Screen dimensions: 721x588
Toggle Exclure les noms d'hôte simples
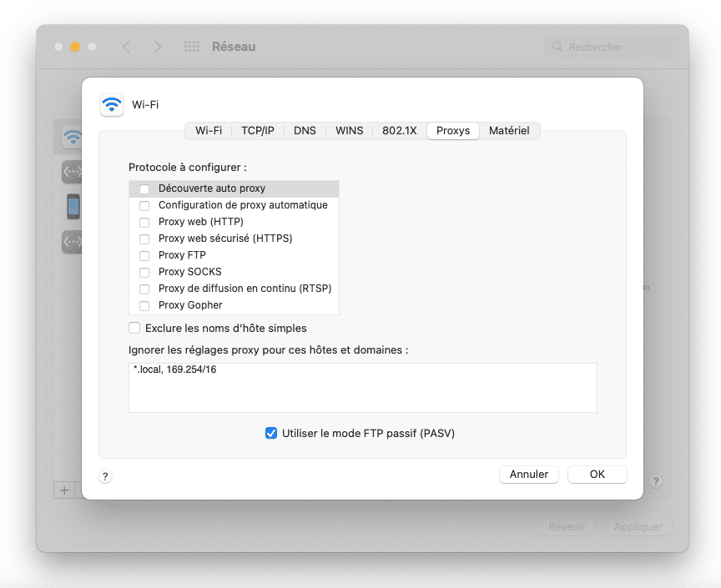pyautogui.click(x=134, y=328)
